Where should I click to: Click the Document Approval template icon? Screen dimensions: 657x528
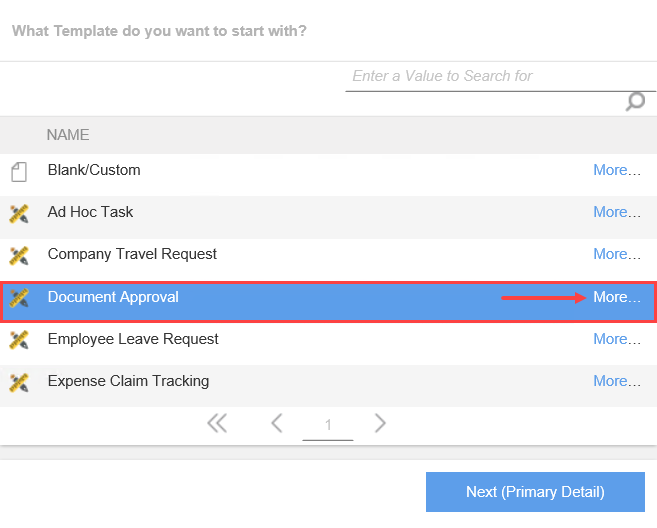click(x=18, y=297)
